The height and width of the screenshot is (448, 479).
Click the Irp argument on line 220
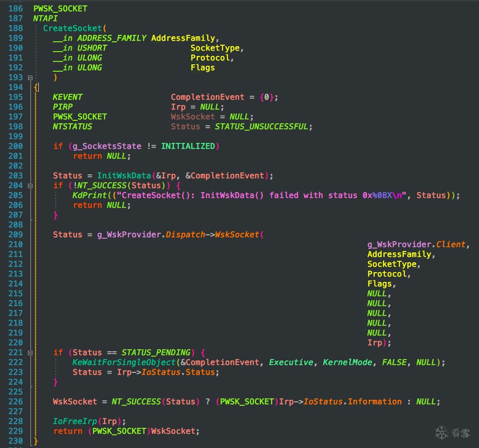[x=375, y=343]
